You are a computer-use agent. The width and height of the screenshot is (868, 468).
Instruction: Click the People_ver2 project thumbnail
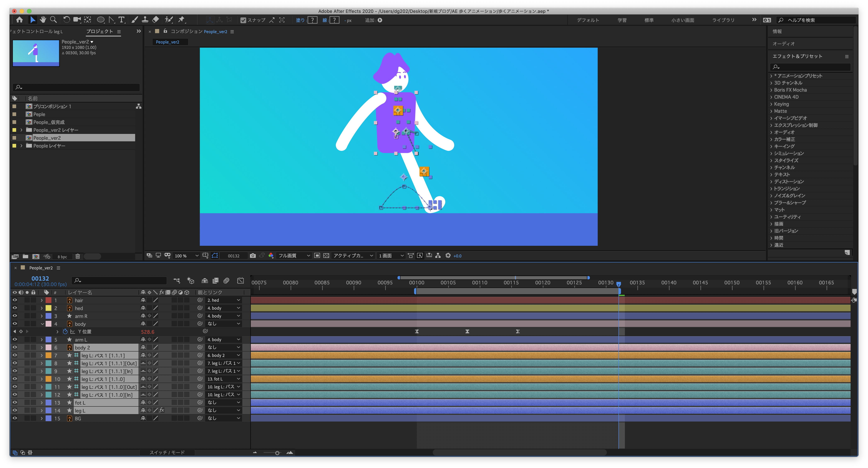coord(36,53)
